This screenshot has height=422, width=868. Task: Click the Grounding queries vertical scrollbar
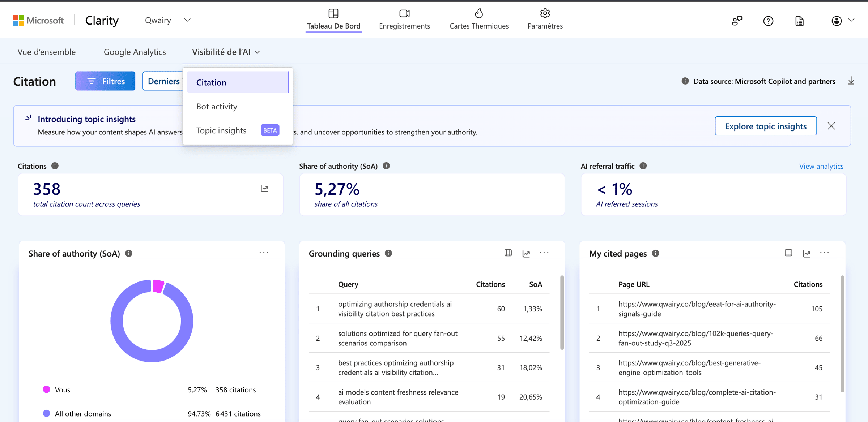(x=562, y=313)
